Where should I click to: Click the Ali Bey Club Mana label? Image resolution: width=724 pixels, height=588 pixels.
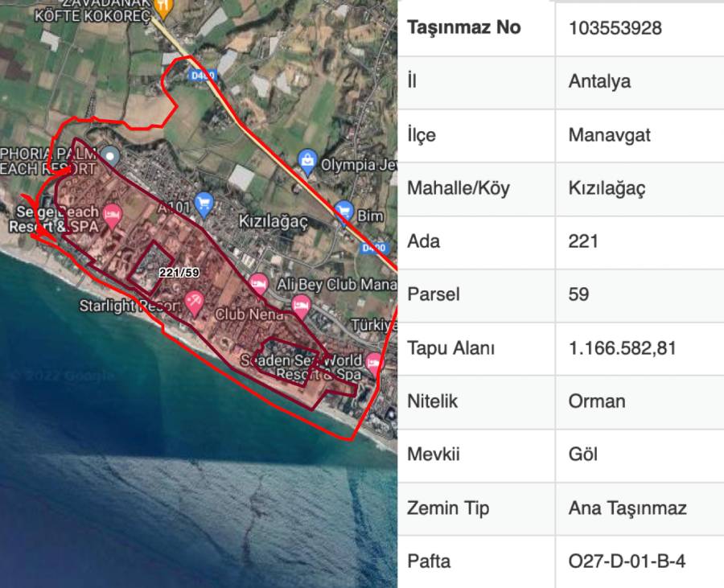336,284
